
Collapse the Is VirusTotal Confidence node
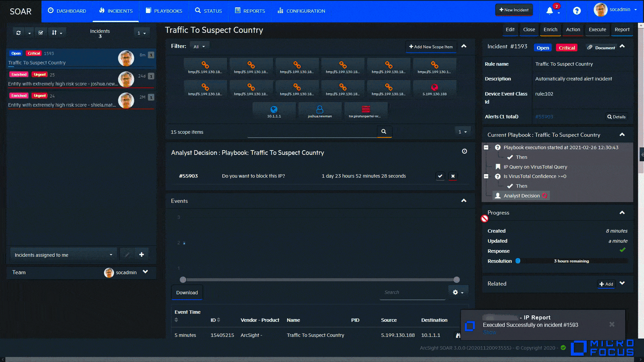coord(486,176)
